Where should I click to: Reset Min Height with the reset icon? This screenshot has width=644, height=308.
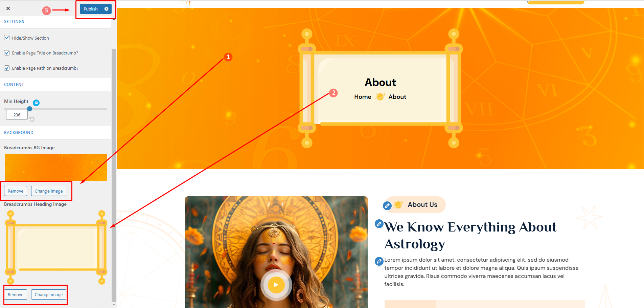tap(32, 119)
